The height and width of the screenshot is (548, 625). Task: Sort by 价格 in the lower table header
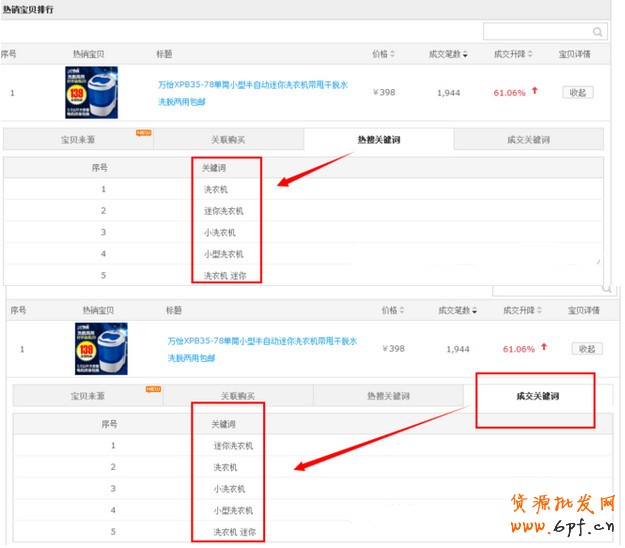click(x=393, y=311)
